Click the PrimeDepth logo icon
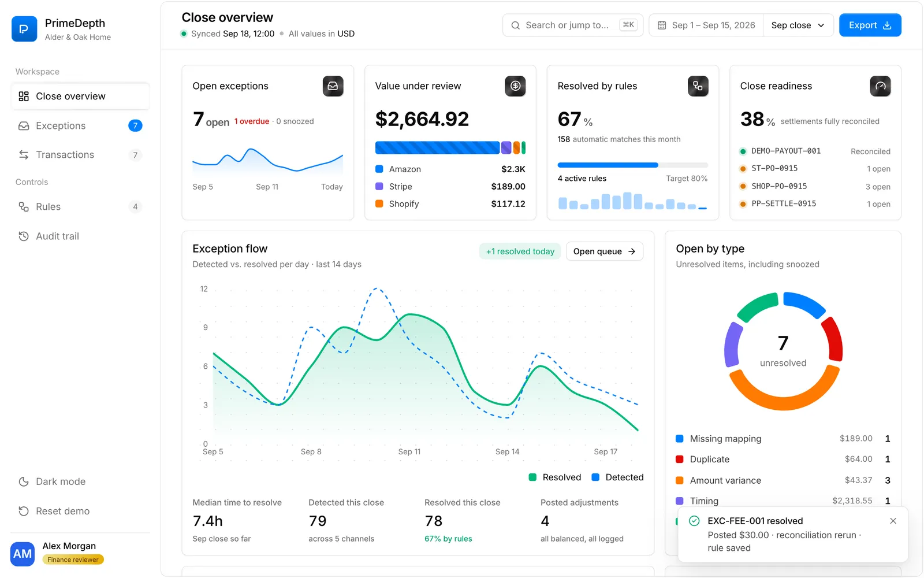The image size is (924, 578). (24, 29)
